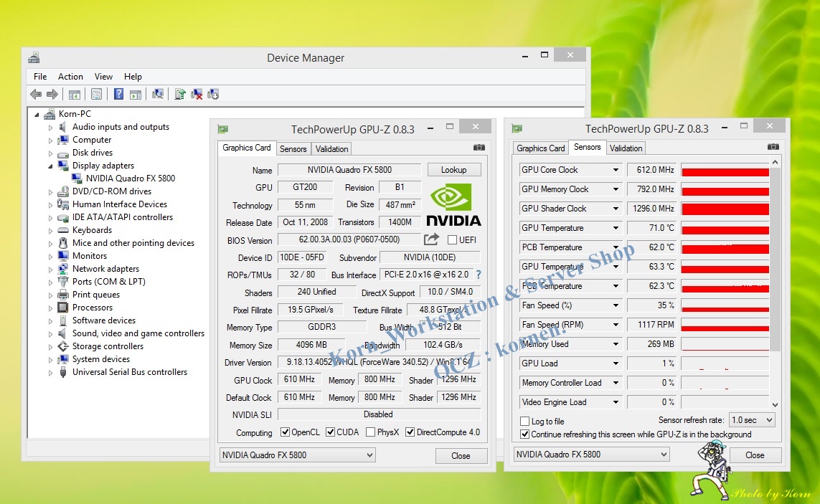Click the sensors list scroll-down arrow

(x=775, y=404)
